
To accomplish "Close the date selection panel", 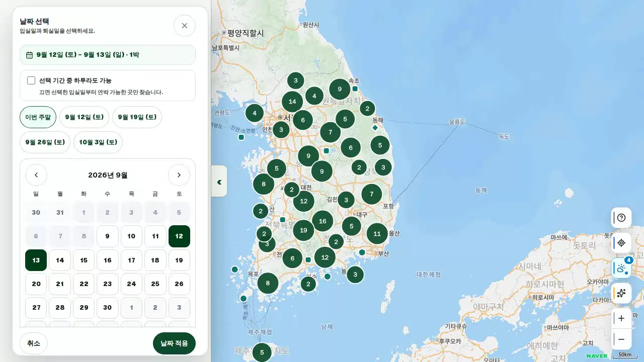I will click(x=185, y=26).
